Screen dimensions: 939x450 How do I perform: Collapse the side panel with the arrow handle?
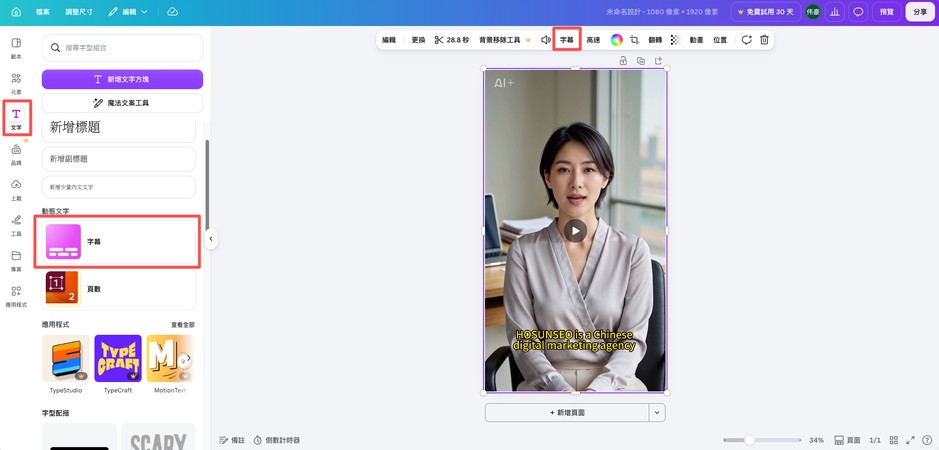tap(210, 239)
